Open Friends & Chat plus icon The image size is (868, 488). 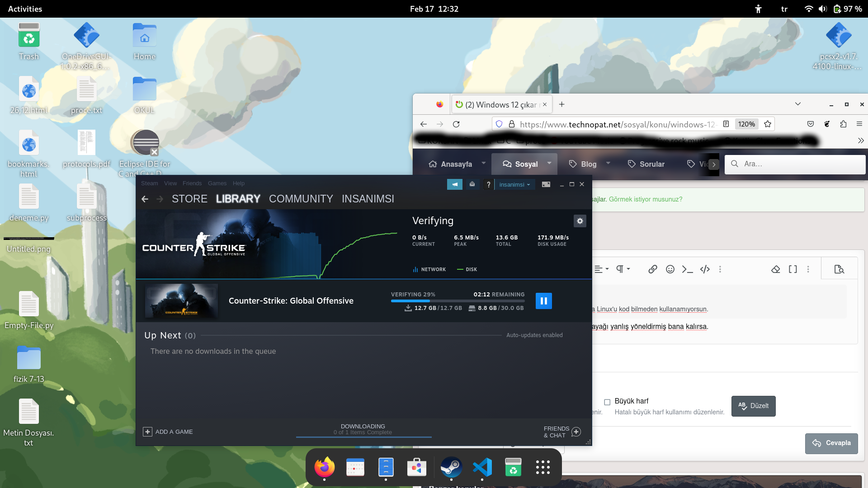pyautogui.click(x=576, y=432)
